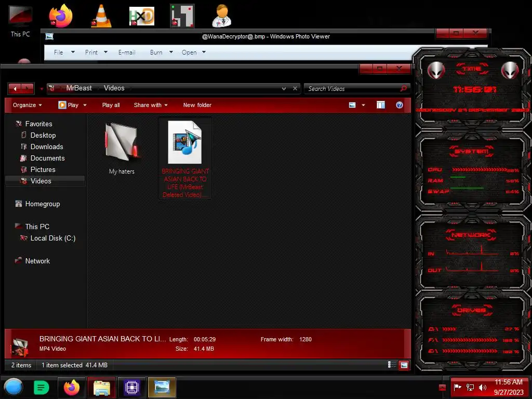Select Desktop in navigation pane

pos(43,136)
